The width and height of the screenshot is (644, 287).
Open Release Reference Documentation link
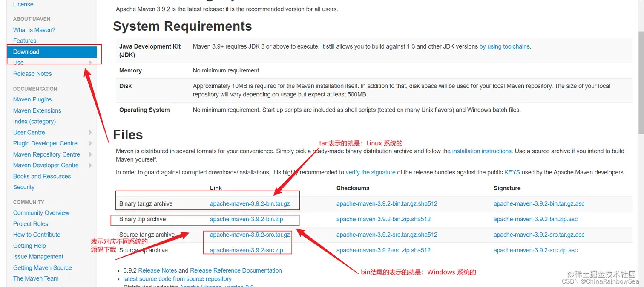[x=236, y=271]
